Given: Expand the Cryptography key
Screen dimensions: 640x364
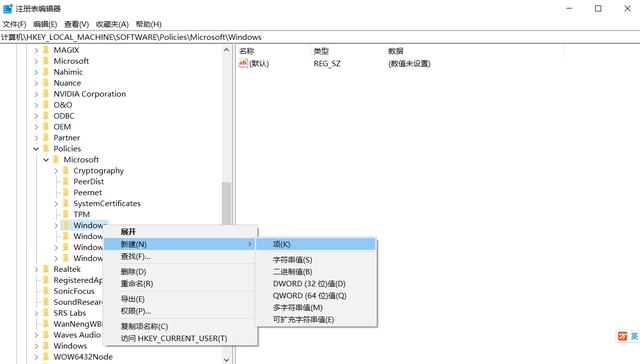Looking at the screenshot, I should tap(56, 171).
